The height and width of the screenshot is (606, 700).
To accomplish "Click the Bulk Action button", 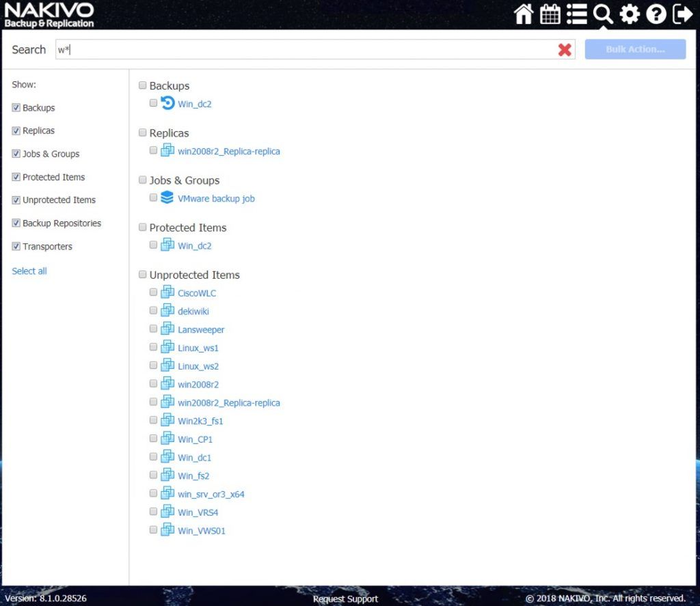I will coord(635,49).
